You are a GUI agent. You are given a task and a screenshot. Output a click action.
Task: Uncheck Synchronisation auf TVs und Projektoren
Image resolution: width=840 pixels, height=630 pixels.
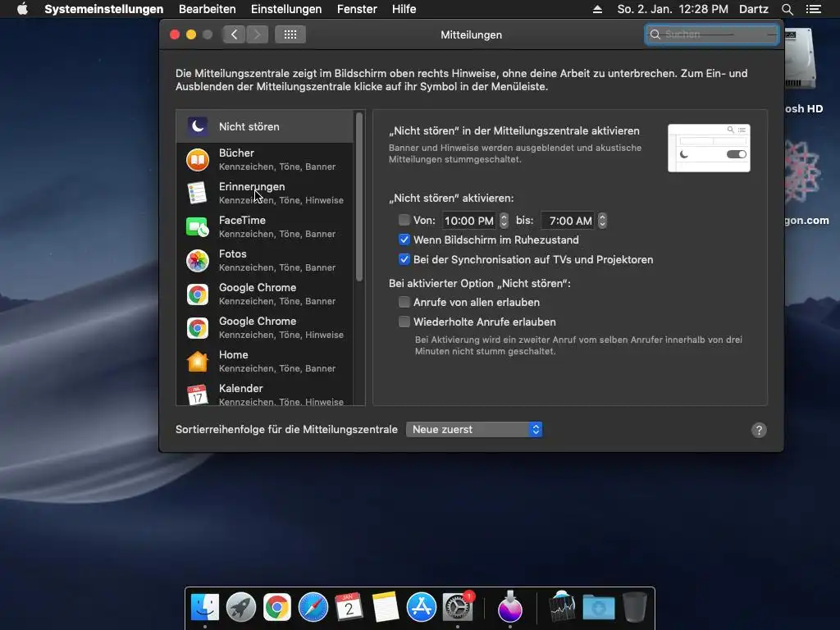tap(404, 259)
